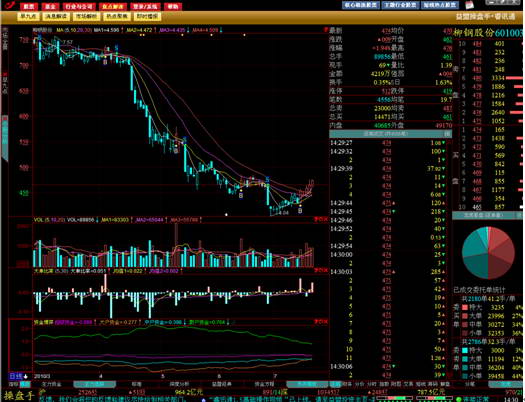Click the red corner marker on the 大单比率 pane
525x402 pixels.
pos(320,270)
